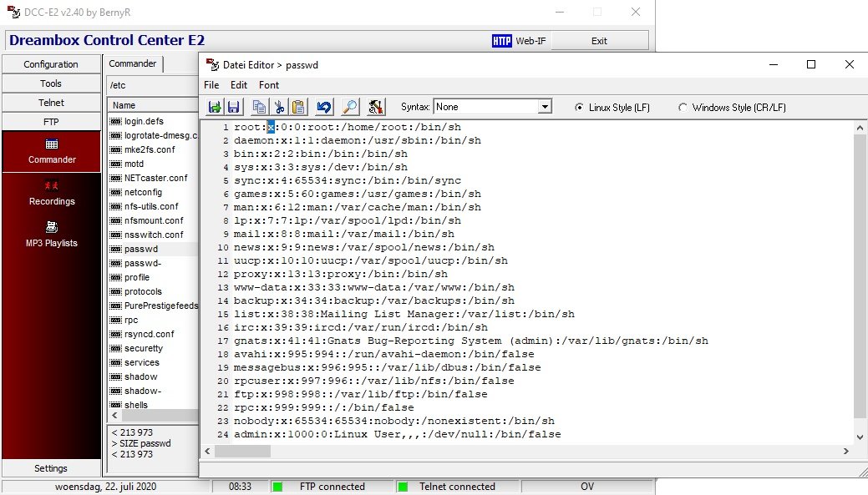Click the file icon next to services
The image size is (868, 495).
(115, 363)
